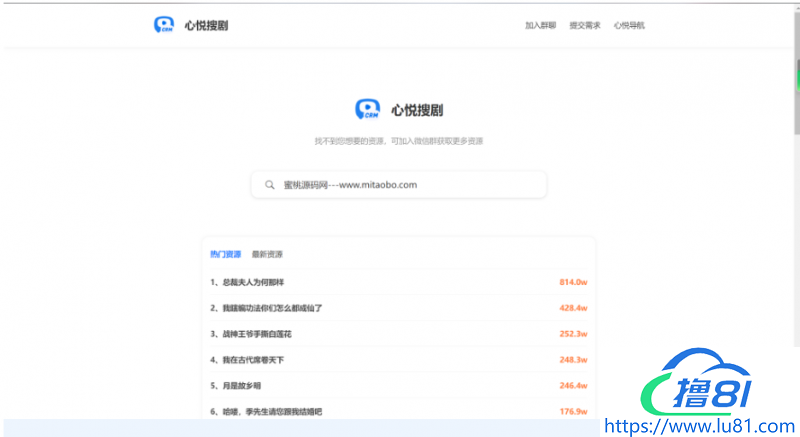
Task: Click the 248.3w heat count
Action: pos(573,359)
